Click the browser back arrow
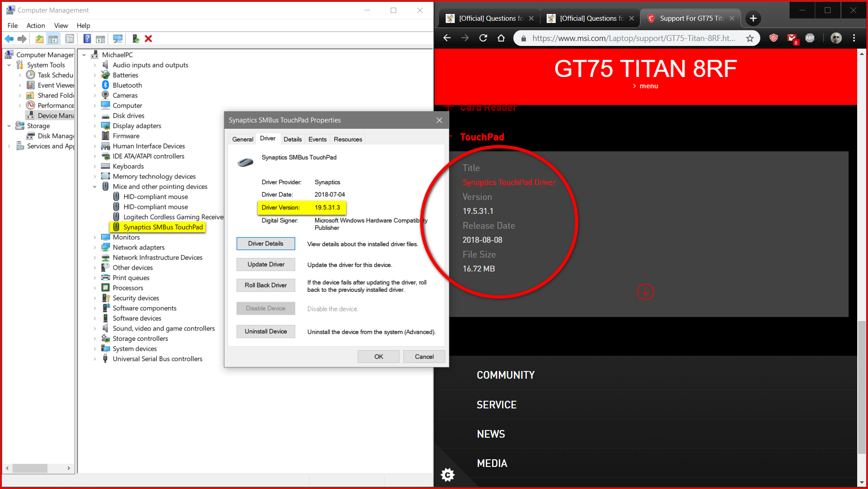Screen dimensions: 868x489 (447, 38)
